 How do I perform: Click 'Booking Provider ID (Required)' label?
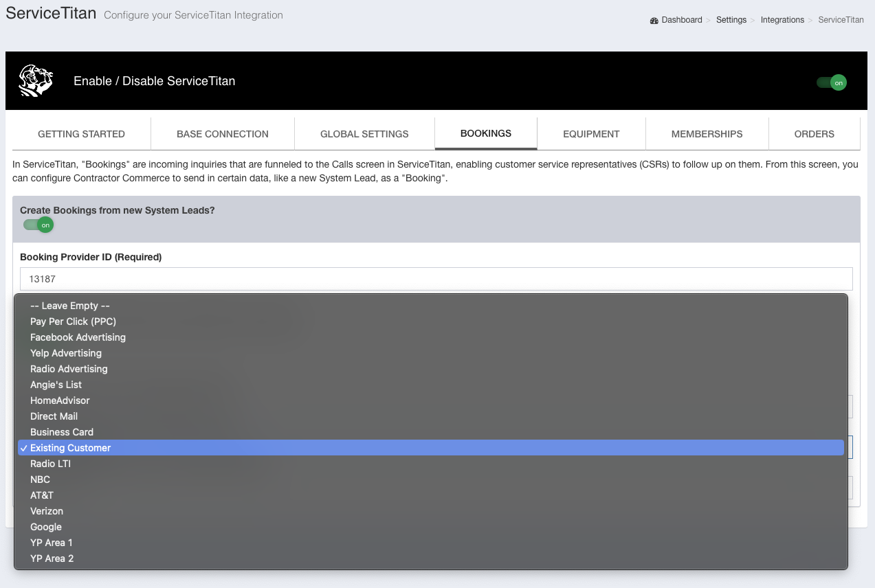tap(91, 257)
